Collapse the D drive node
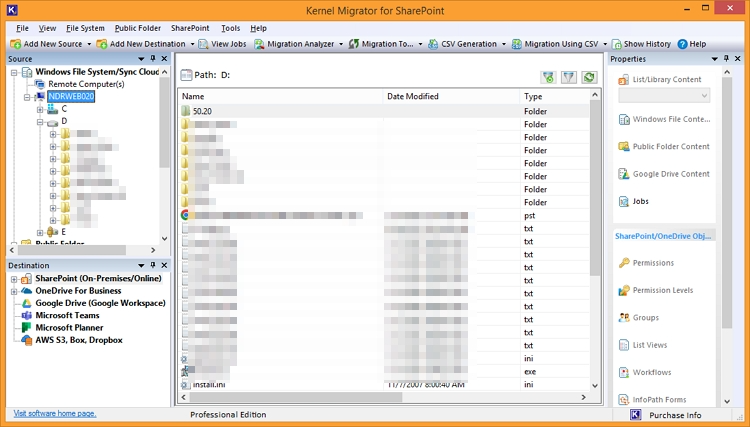This screenshot has width=750, height=427. tap(40, 122)
